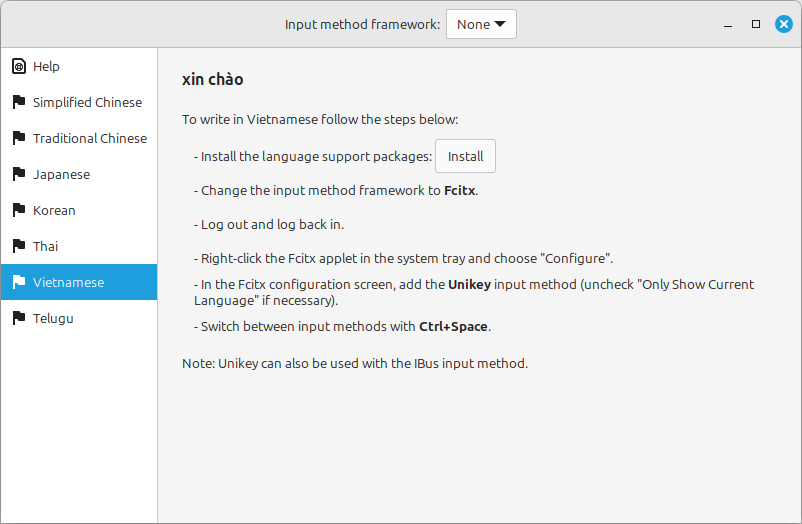Click the note about IBus input method
The height and width of the screenshot is (524, 802).
(355, 363)
